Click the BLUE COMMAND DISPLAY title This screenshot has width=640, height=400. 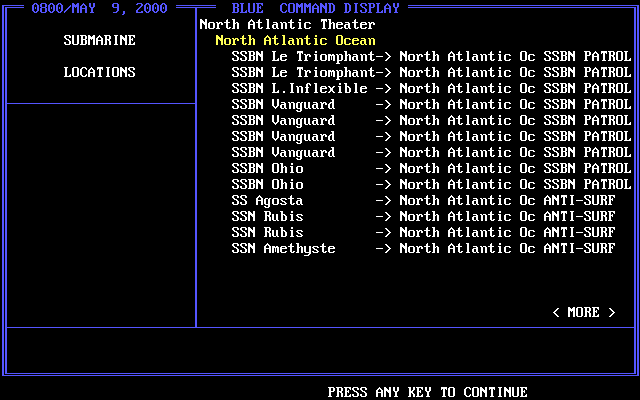(x=316, y=8)
